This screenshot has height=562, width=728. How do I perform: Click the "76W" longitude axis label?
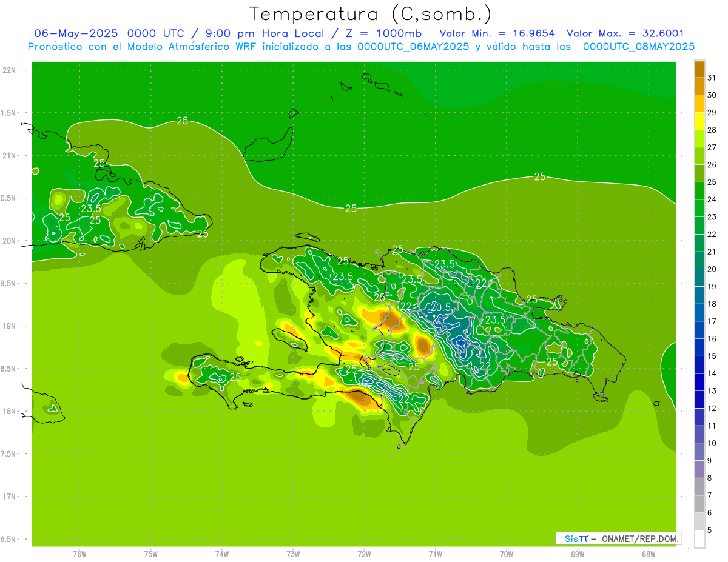(x=79, y=554)
